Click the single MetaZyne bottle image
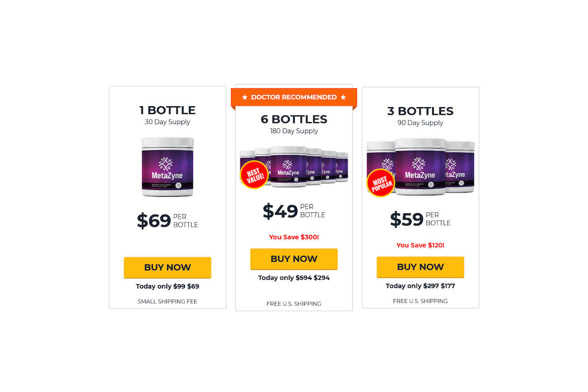The image size is (588, 392). point(167,167)
